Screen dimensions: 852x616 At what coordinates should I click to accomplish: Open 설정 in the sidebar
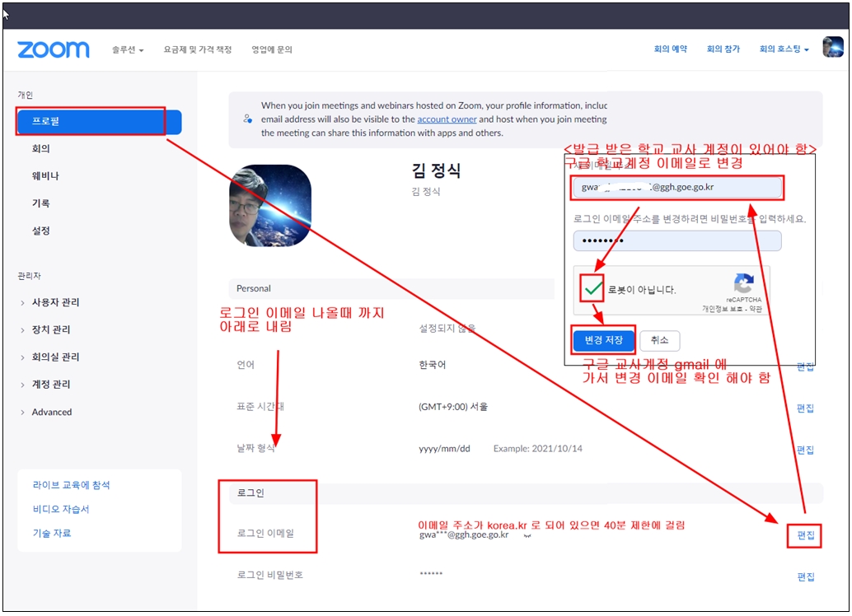40,231
